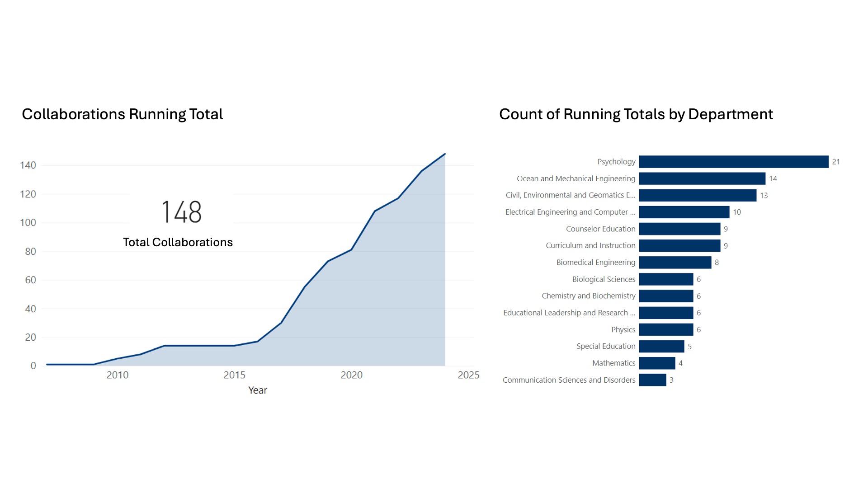Click the 'Year' axis title
Viewport: 868px width, 488px height.
coord(258,390)
